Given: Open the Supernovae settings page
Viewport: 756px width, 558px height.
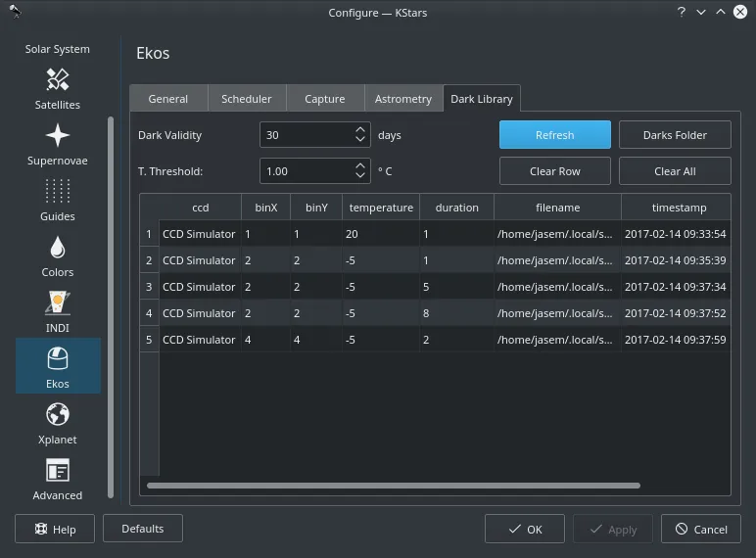Looking at the screenshot, I should [x=58, y=145].
